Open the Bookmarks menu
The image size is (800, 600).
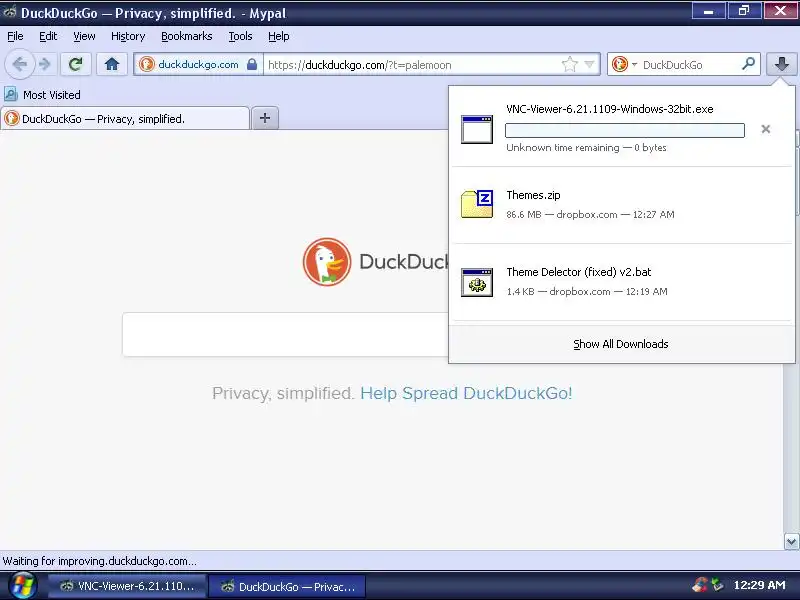187,36
